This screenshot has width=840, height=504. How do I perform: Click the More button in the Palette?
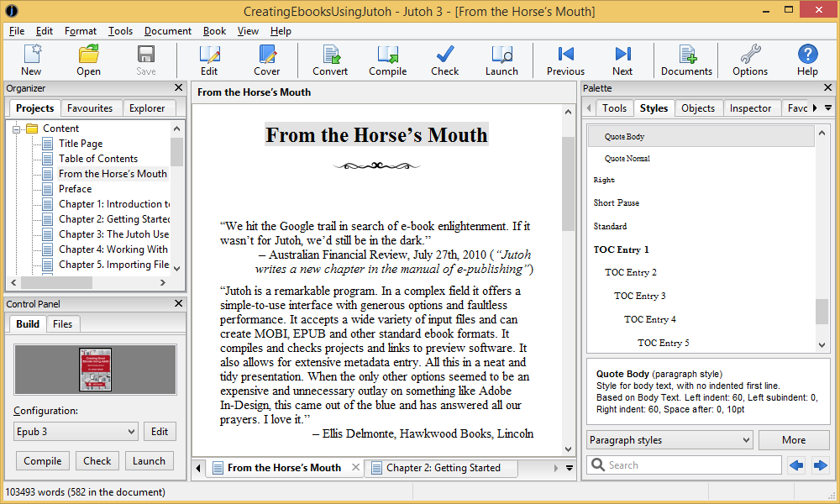coord(794,439)
